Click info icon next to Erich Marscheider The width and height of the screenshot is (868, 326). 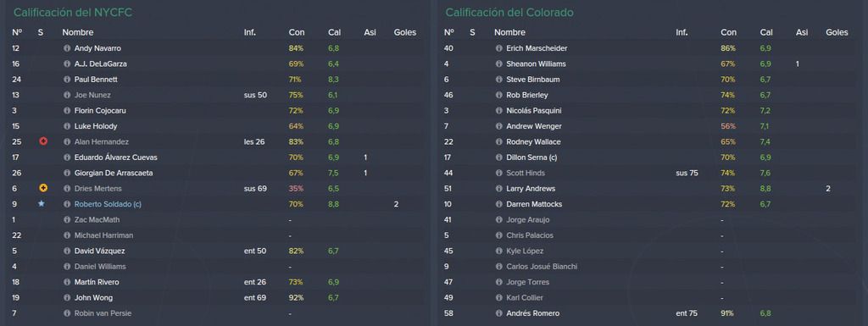498,48
